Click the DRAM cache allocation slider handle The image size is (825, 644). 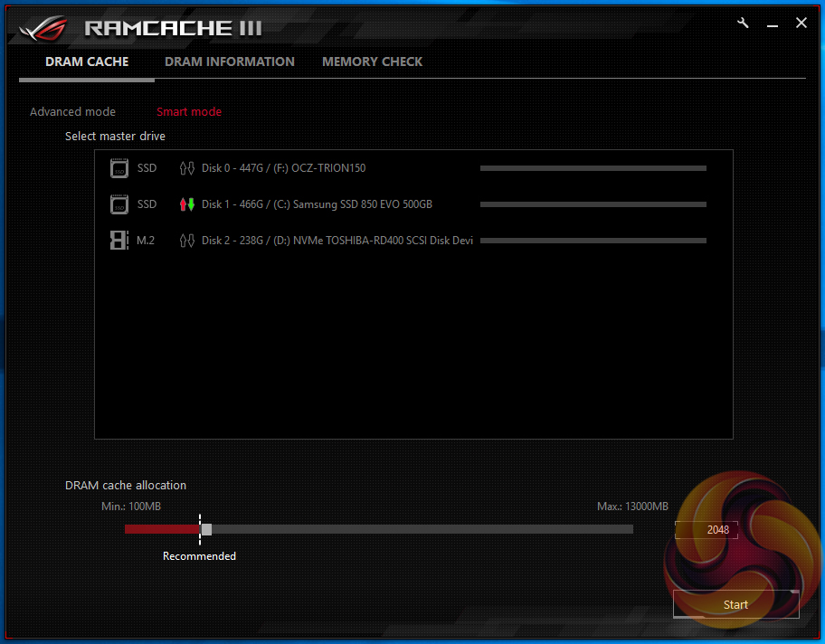(x=207, y=529)
